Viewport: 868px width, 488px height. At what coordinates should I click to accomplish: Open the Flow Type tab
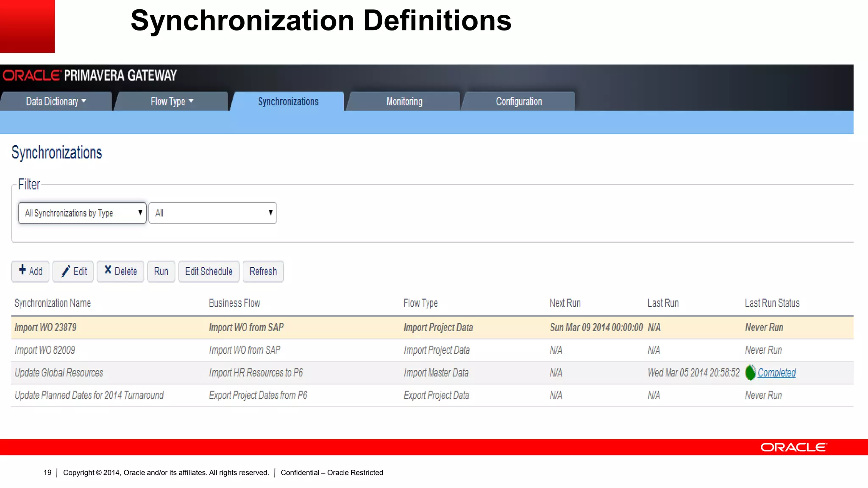(172, 101)
